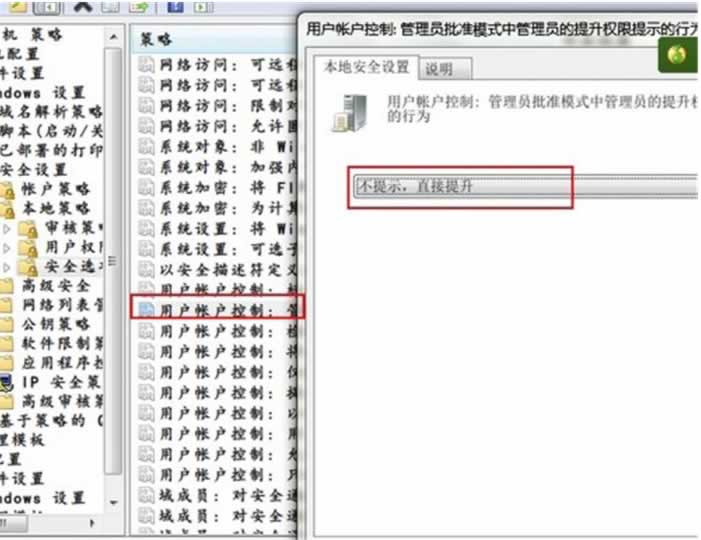This screenshot has width=701, height=540.
Task: Select the 基于策略的 tree item
Action: pos(51,421)
